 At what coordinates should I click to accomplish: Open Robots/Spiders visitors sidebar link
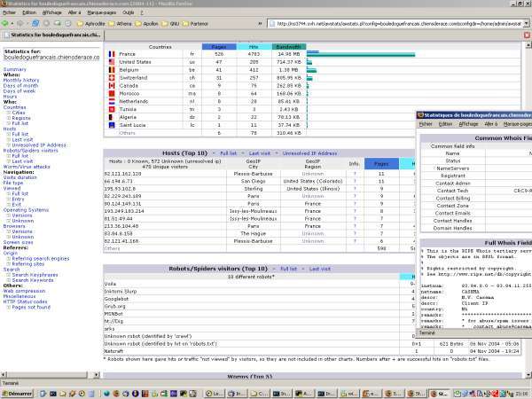[x=30, y=151]
